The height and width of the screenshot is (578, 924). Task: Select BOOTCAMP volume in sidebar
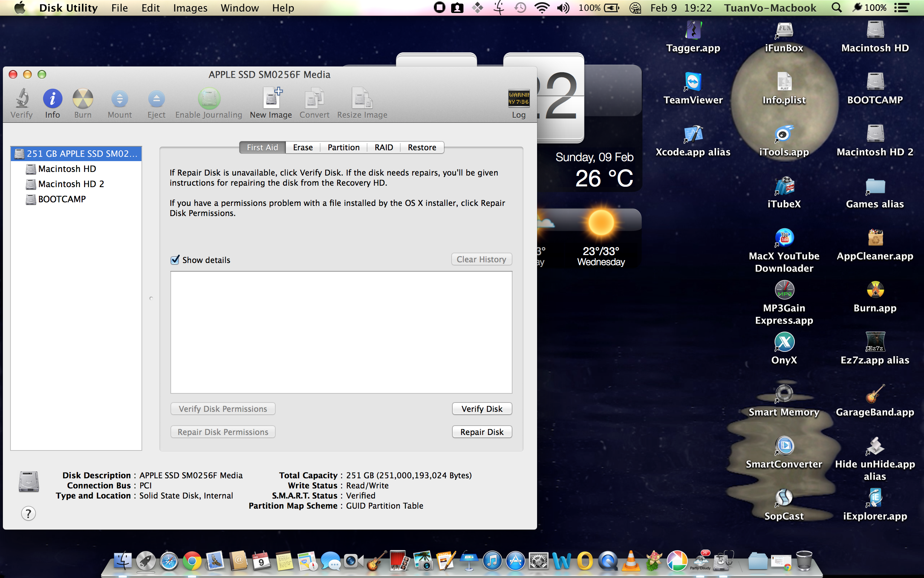tap(77, 199)
